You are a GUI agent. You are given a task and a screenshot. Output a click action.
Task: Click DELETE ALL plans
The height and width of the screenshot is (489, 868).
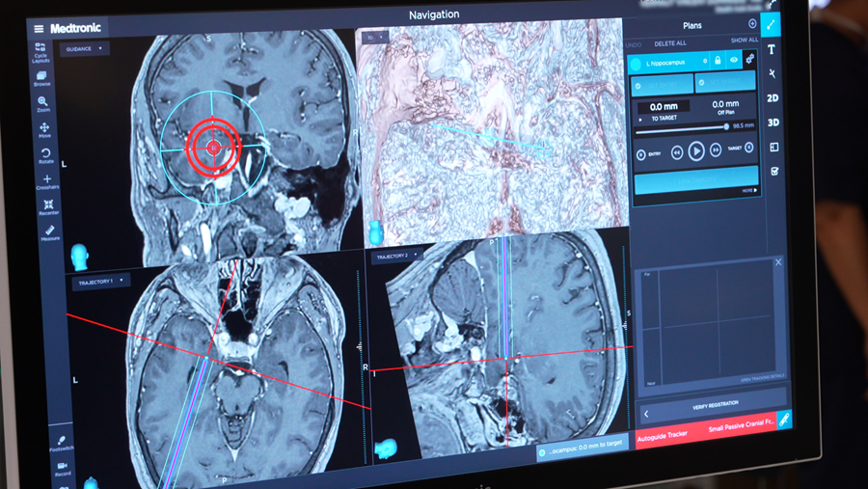[670, 43]
